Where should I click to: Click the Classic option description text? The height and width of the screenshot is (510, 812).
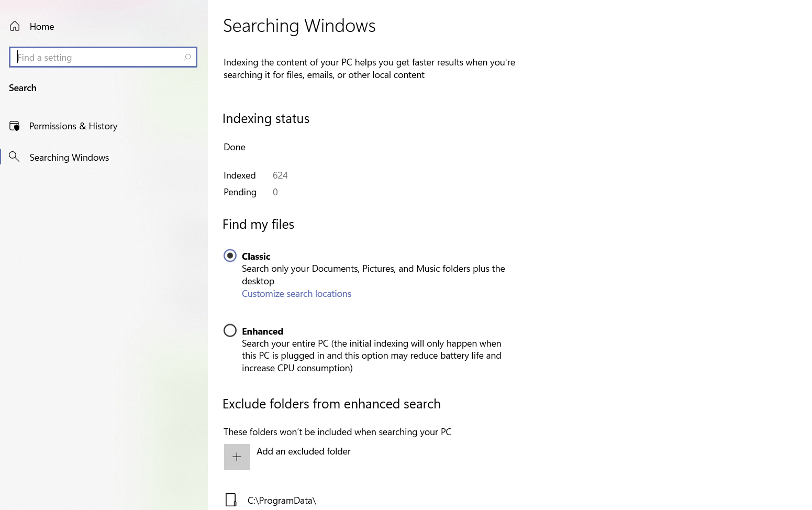click(373, 274)
